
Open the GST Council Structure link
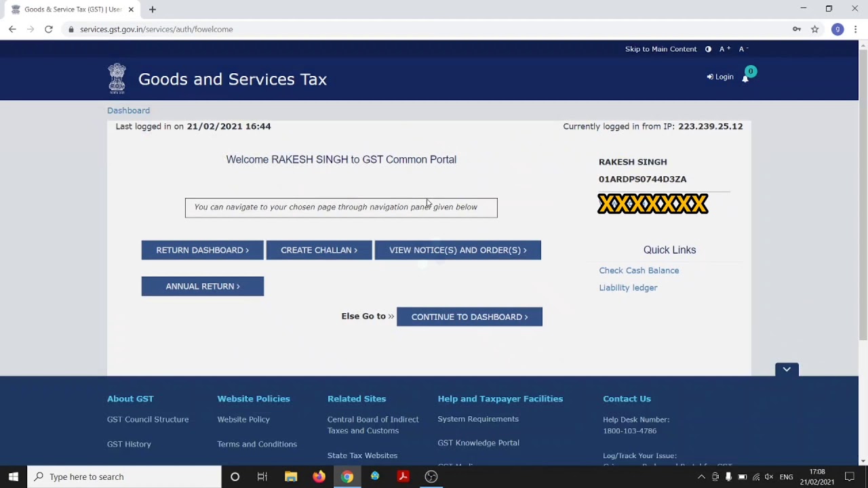click(x=148, y=420)
